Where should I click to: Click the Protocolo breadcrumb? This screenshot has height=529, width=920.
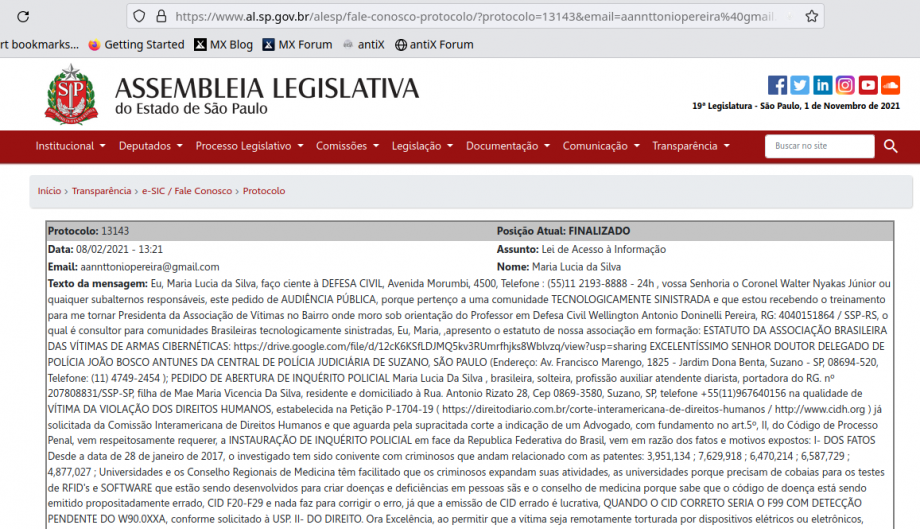[x=264, y=191]
